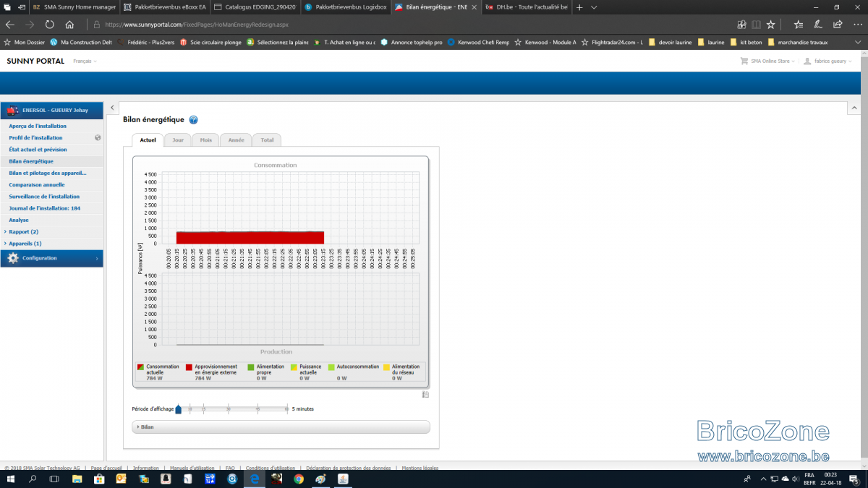Viewport: 868px width, 488px height.
Task: Open the browser tab list chevron
Action: (x=594, y=7)
